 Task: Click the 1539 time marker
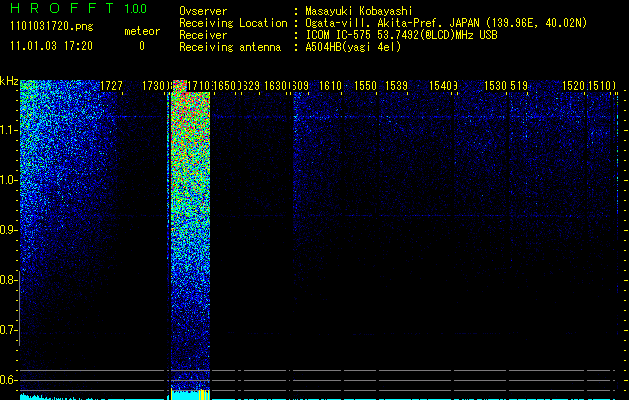point(396,86)
